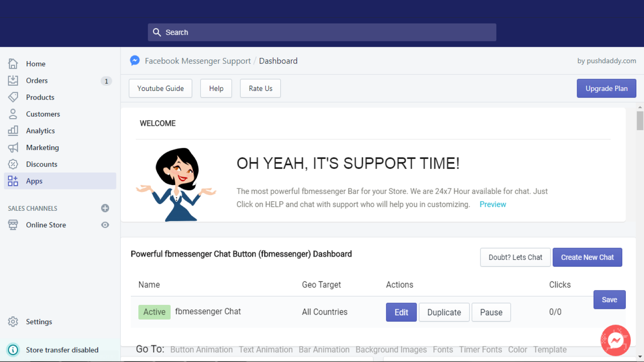Click the Youtube Guide button
Viewport: 644px width, 362px height.
coord(160,88)
